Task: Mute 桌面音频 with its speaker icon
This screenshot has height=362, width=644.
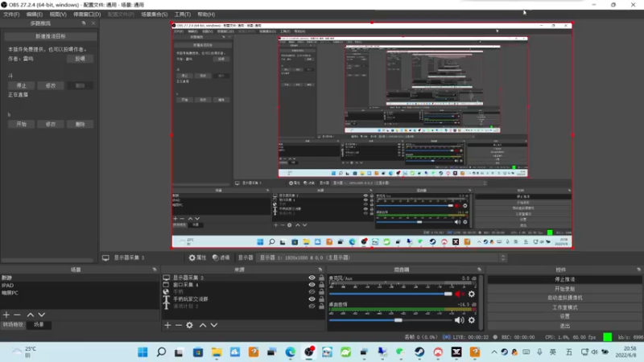Action: click(x=459, y=320)
